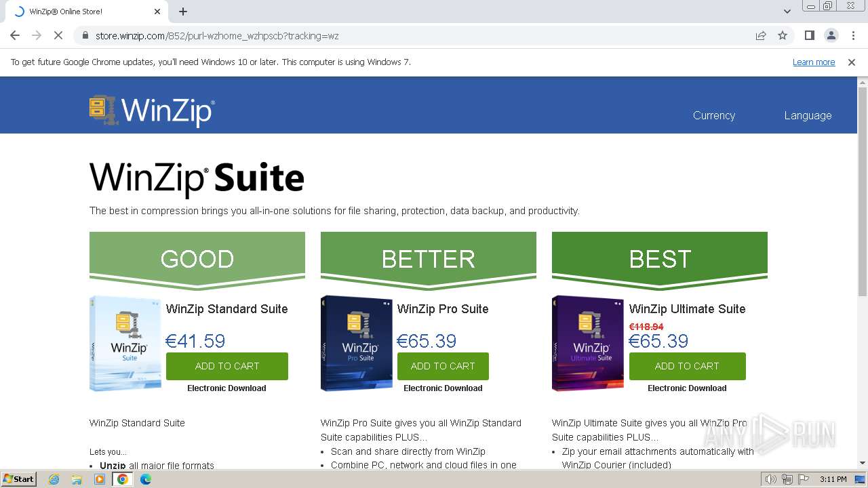
Task: Click the Scan and share directly bullet
Action: [408, 451]
